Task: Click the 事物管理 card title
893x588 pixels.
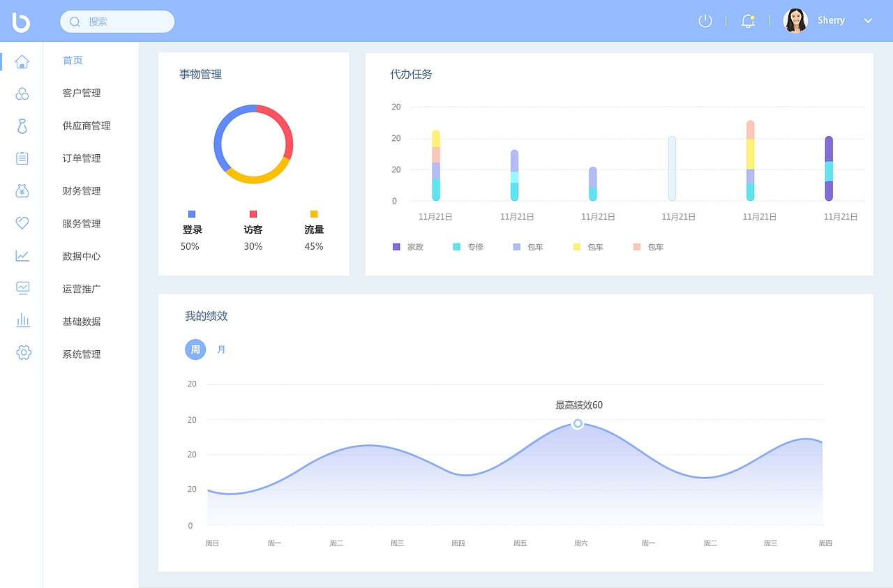Action: (200, 74)
